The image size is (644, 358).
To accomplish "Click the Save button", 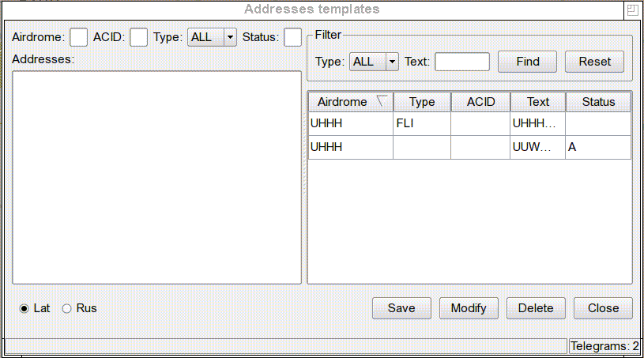I will coord(401,308).
